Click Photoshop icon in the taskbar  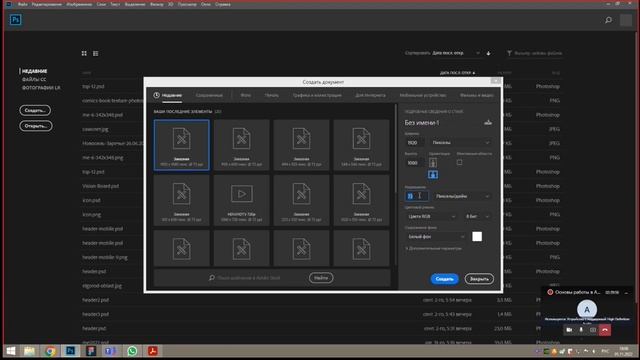pyautogui.click(x=71, y=351)
